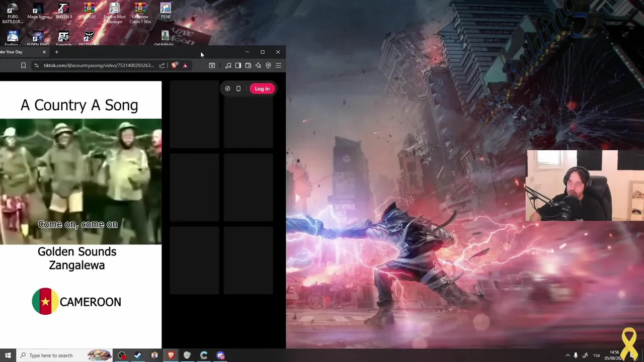Open the Windows Start menu
Screen dimensions: 644x362
pyautogui.click(x=8, y=355)
